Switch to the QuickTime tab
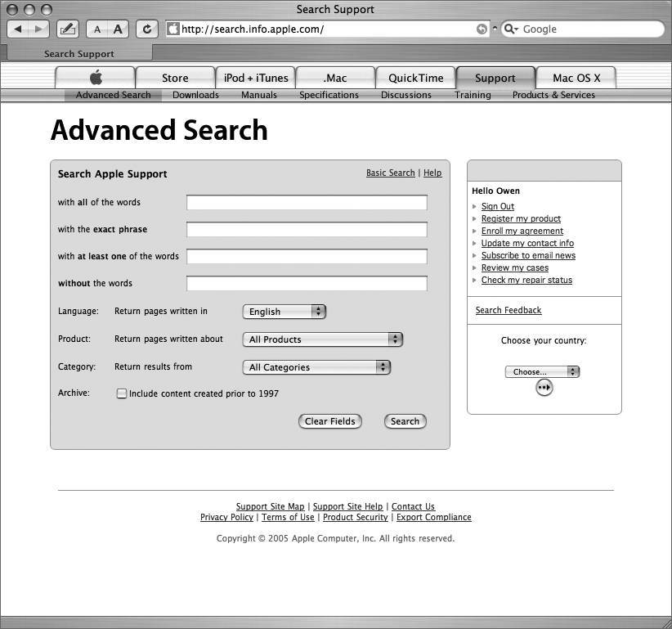 tap(416, 78)
